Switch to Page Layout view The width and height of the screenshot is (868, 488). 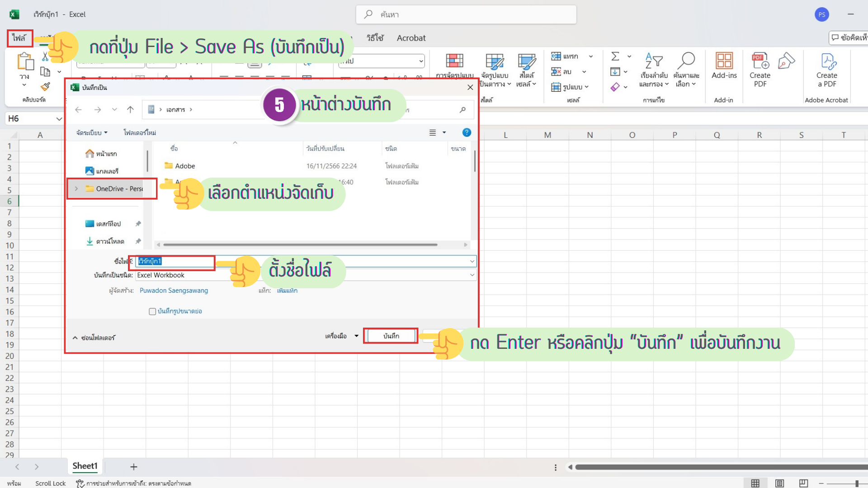(779, 483)
